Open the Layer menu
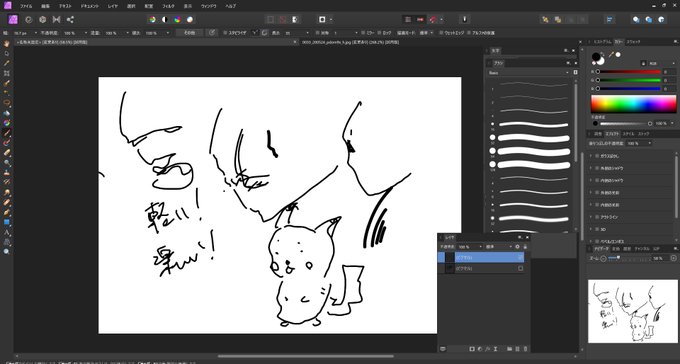 click(113, 6)
